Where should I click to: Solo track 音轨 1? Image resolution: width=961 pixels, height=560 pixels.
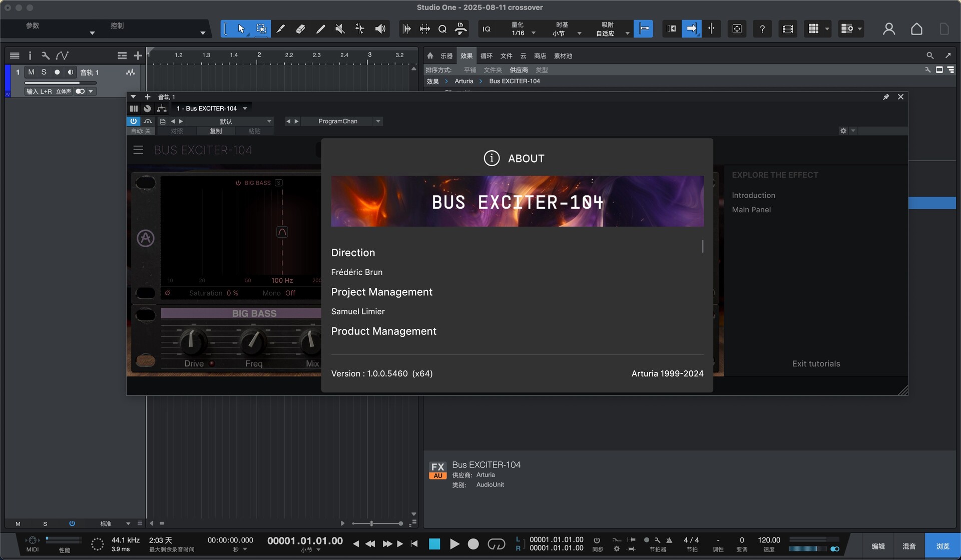pos(44,72)
